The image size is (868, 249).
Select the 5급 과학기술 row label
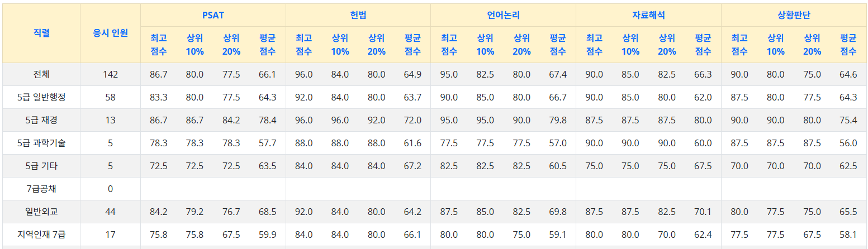41,143
